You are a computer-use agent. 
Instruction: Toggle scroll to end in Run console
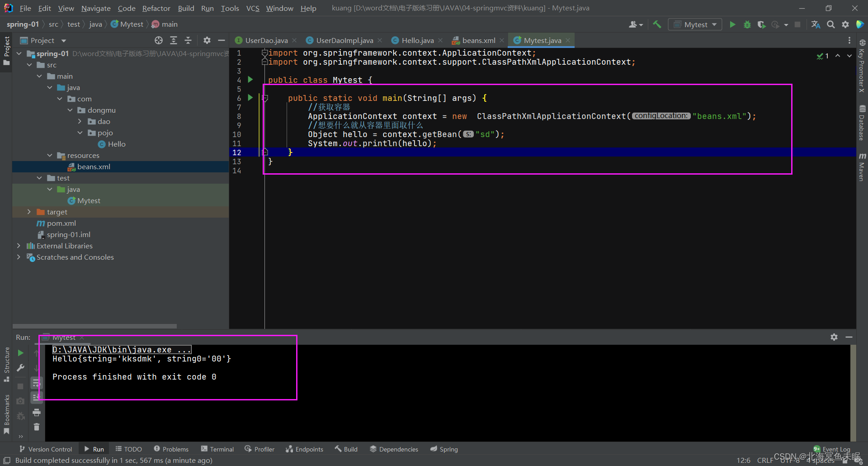(37, 397)
